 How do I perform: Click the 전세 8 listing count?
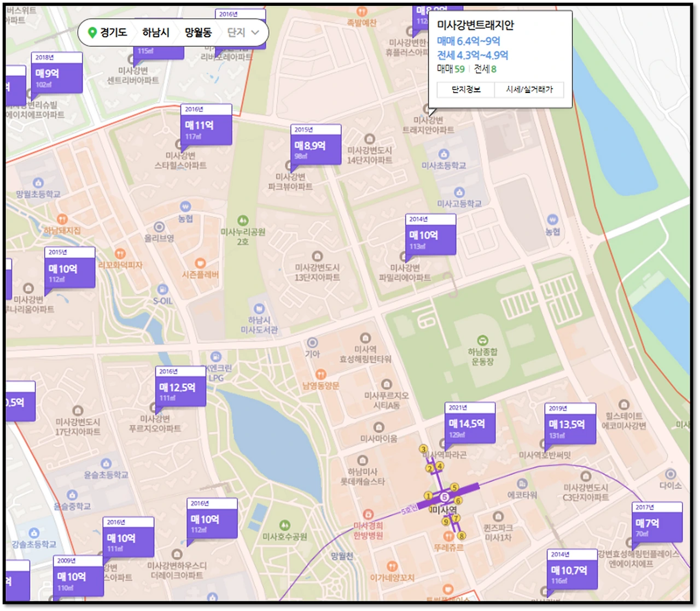point(485,69)
